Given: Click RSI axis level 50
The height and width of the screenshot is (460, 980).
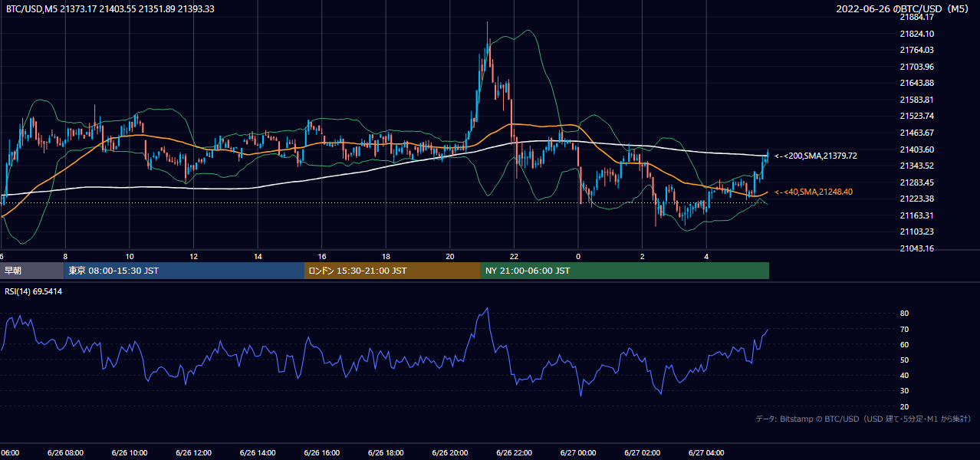Looking at the screenshot, I should pos(904,360).
